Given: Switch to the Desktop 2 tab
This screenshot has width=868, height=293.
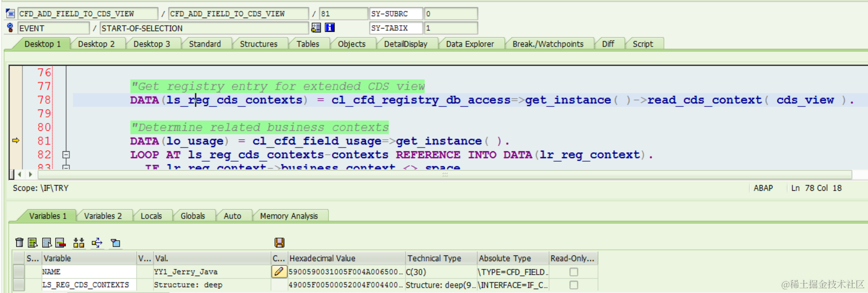Looking at the screenshot, I should coord(96,44).
